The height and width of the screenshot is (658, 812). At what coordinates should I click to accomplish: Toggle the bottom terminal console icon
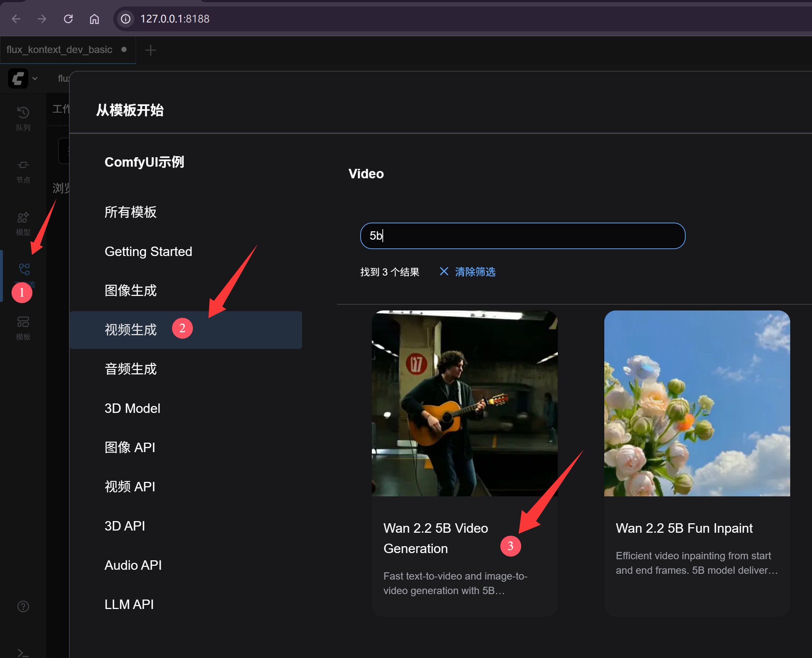pyautogui.click(x=23, y=653)
